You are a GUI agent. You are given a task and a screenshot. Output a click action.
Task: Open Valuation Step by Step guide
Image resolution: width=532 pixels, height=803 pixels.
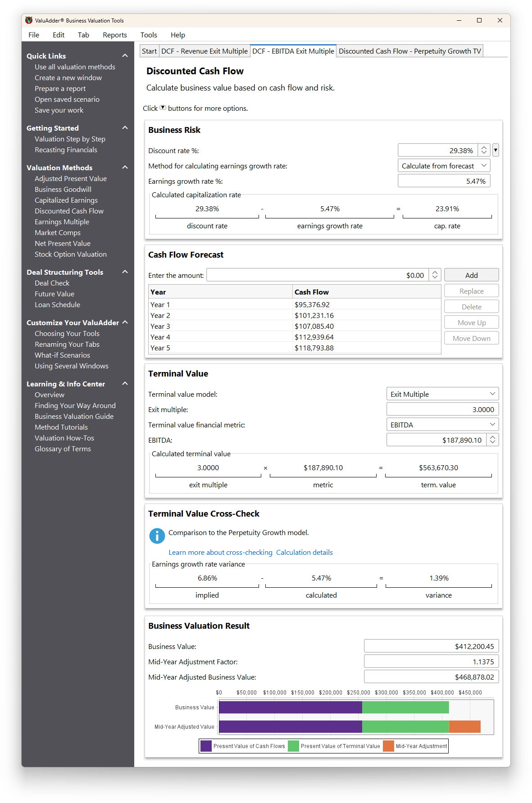70,139
